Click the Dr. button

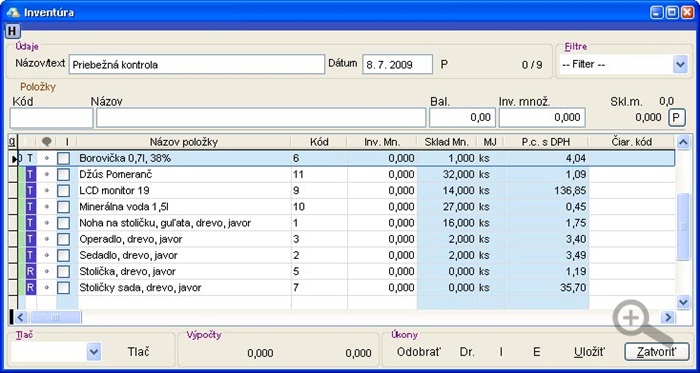click(x=467, y=352)
